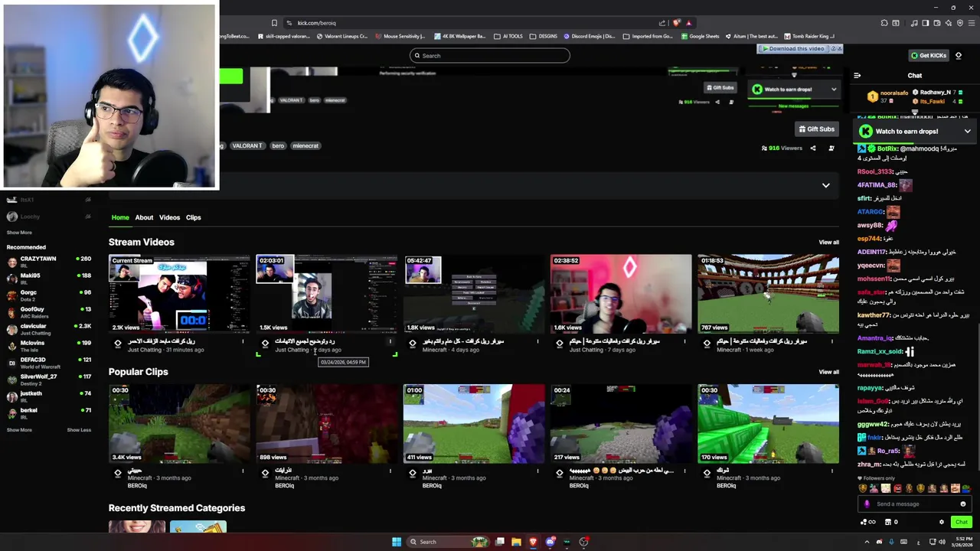Click Show More under Recommended list
The image size is (980, 551).
(19, 430)
